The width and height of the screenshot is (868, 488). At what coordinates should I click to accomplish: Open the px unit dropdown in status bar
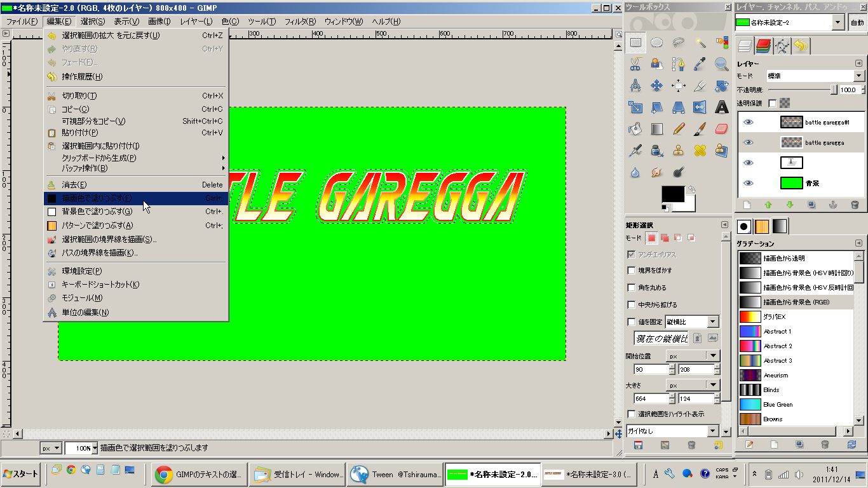click(x=51, y=448)
